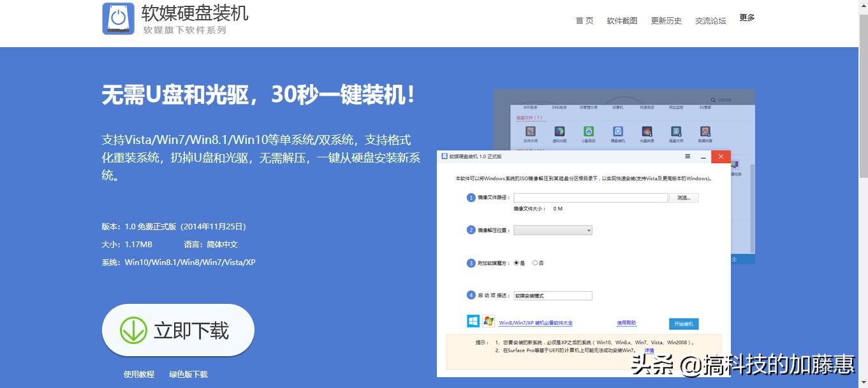Click the search magnifier icon in the background panel
The height and width of the screenshot is (388, 868).
(x=713, y=99)
